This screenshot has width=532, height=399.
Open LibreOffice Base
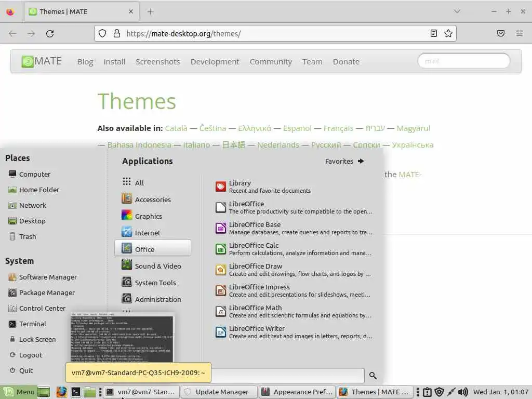click(x=294, y=228)
